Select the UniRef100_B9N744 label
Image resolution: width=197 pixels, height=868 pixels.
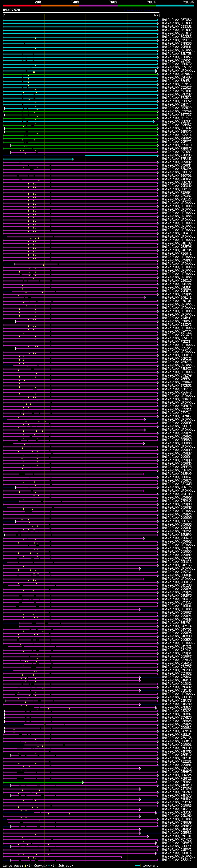click(177, 104)
